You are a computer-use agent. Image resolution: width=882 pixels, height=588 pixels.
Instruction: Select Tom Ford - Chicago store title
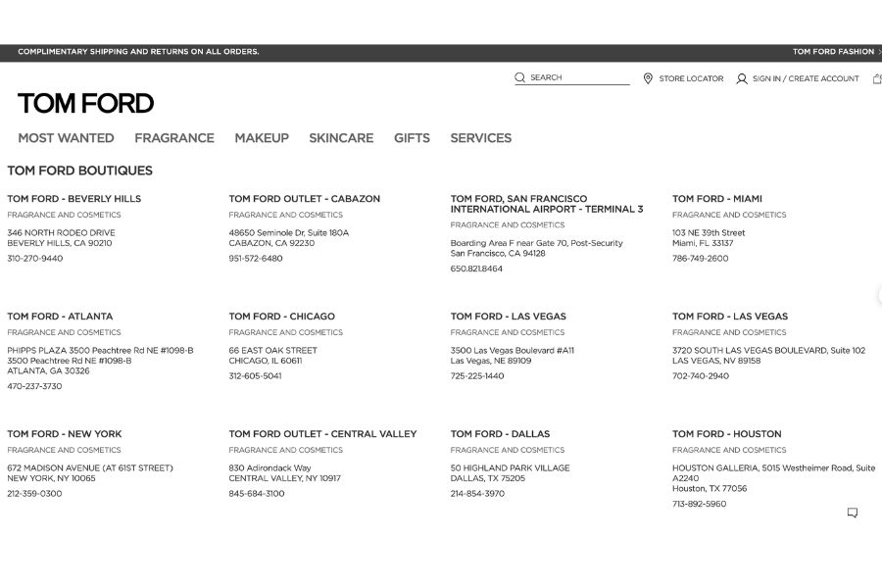tap(282, 317)
